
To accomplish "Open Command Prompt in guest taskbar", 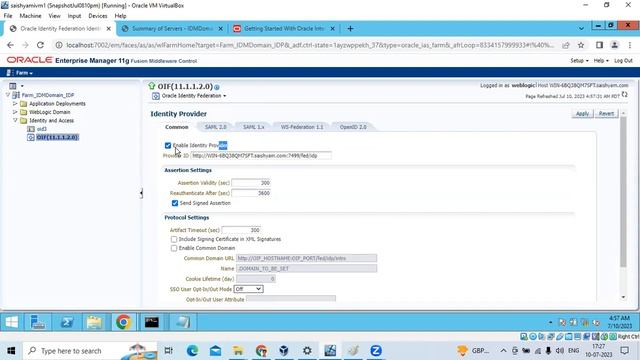I will (x=151, y=322).
